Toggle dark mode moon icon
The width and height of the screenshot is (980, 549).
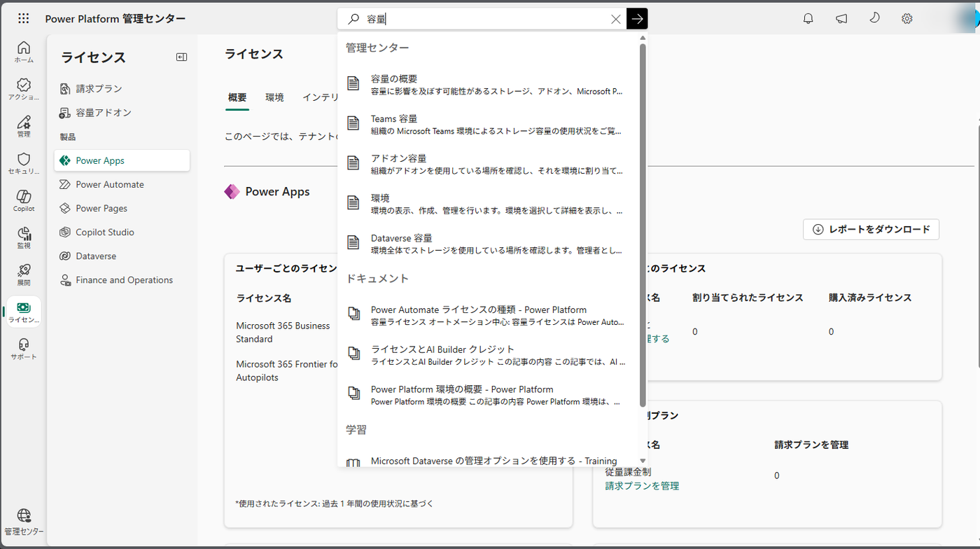click(874, 19)
